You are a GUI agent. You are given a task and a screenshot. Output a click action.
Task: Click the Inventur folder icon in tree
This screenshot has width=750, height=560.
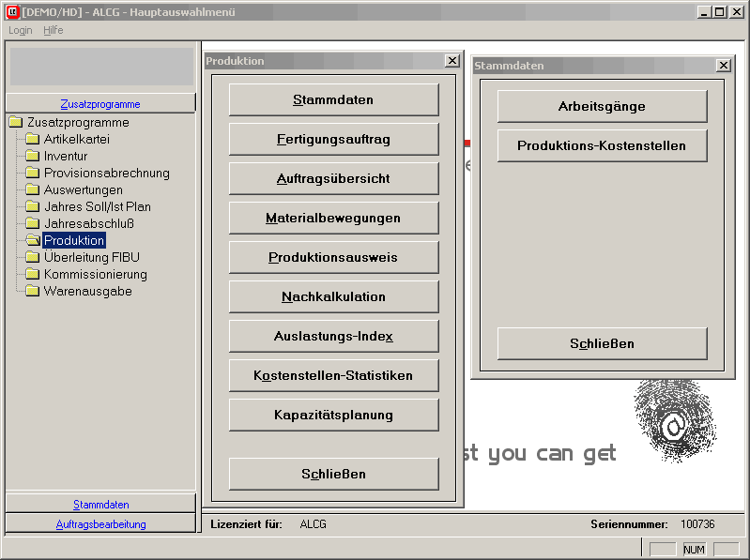(x=33, y=157)
